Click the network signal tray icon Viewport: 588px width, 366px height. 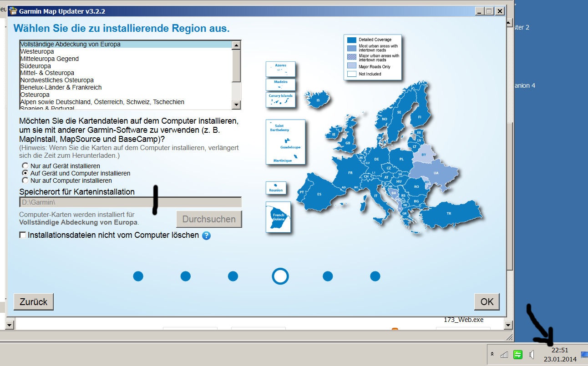(504, 354)
